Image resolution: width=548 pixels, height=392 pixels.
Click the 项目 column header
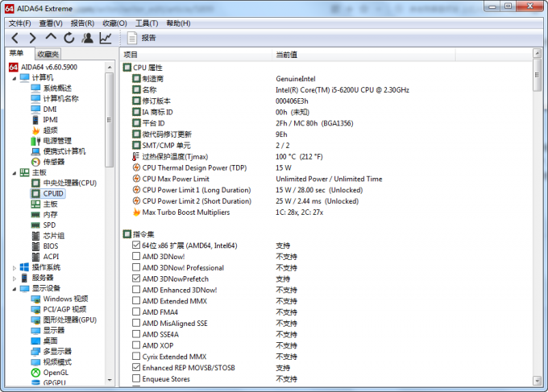tap(131, 55)
